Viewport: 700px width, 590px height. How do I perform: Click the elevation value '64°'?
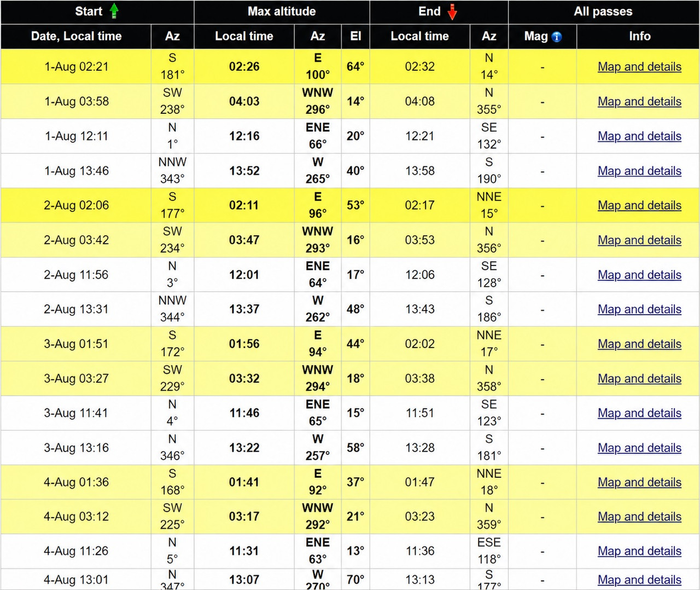tap(355, 67)
